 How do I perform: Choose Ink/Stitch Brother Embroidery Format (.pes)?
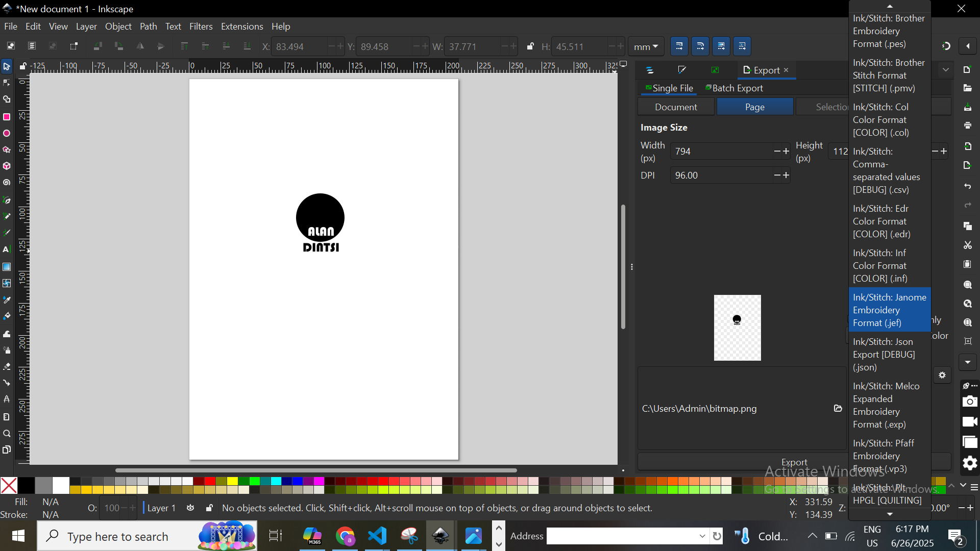point(890,31)
